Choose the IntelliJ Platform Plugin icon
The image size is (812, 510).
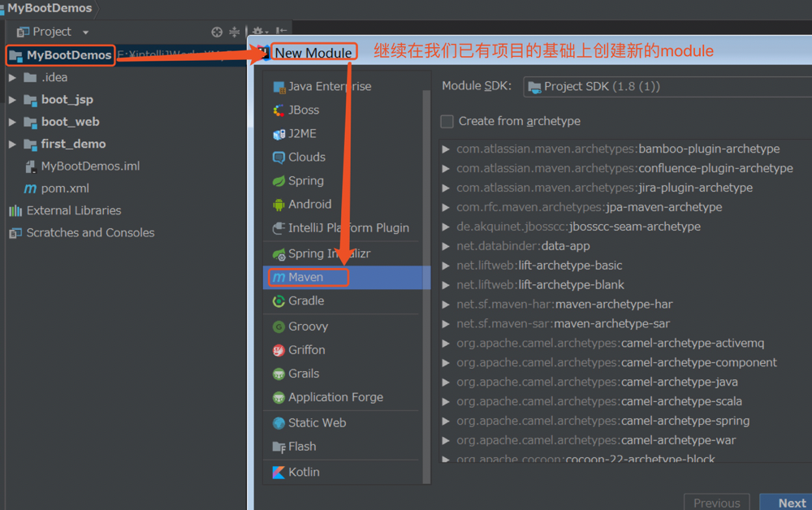pos(279,228)
